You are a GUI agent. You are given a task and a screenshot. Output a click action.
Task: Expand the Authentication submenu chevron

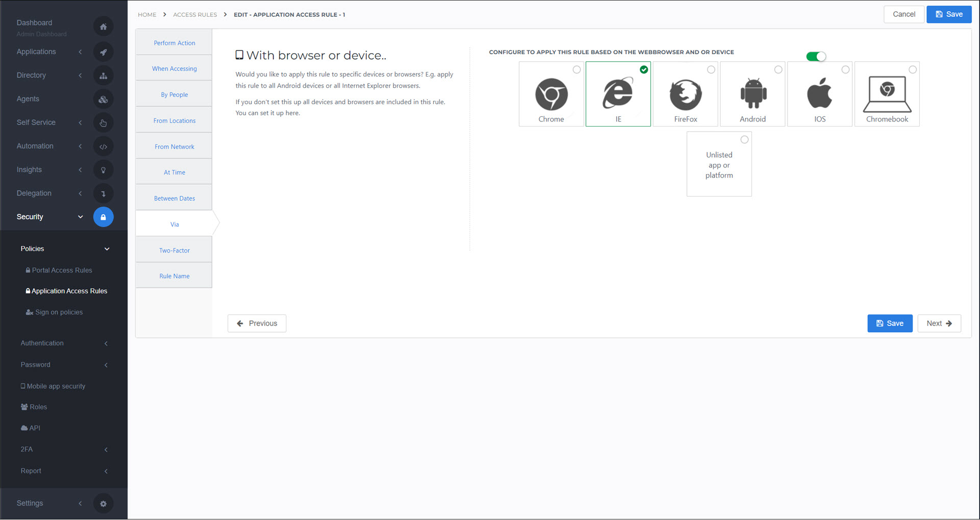coord(106,343)
